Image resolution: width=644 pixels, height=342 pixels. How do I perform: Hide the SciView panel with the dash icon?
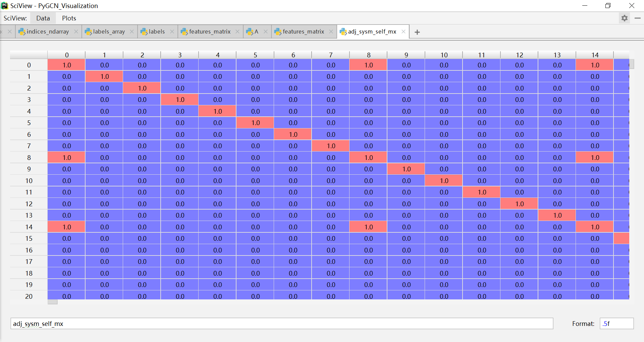638,18
